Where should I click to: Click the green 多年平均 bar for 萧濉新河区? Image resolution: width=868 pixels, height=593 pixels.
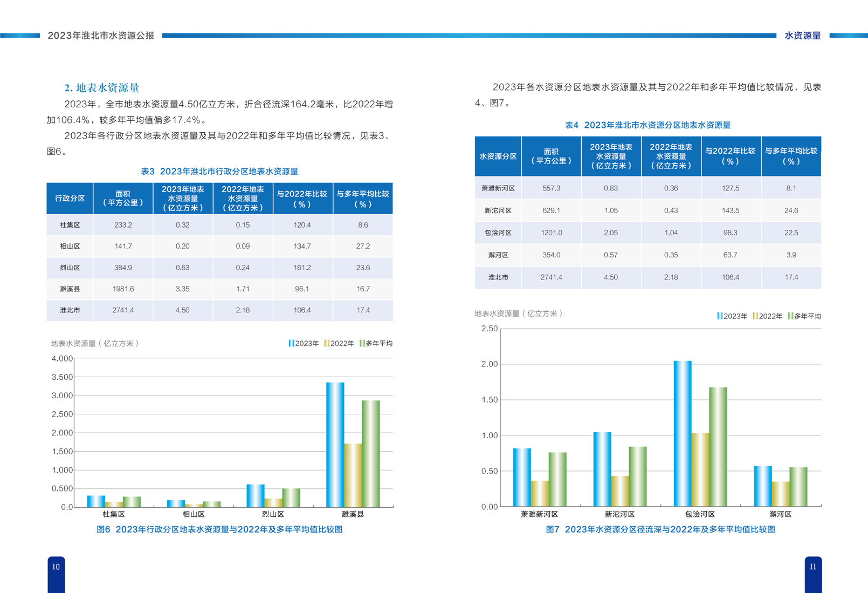557,480
